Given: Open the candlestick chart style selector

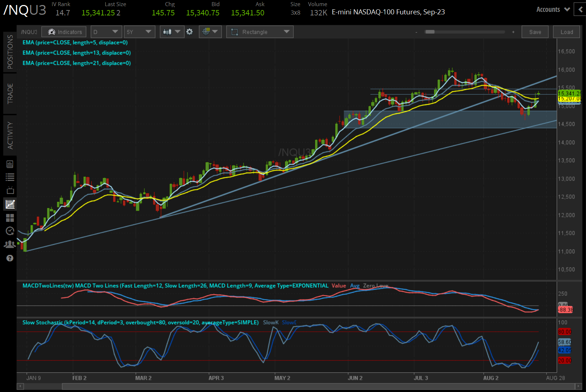Looking at the screenshot, I should pyautogui.click(x=172, y=32).
